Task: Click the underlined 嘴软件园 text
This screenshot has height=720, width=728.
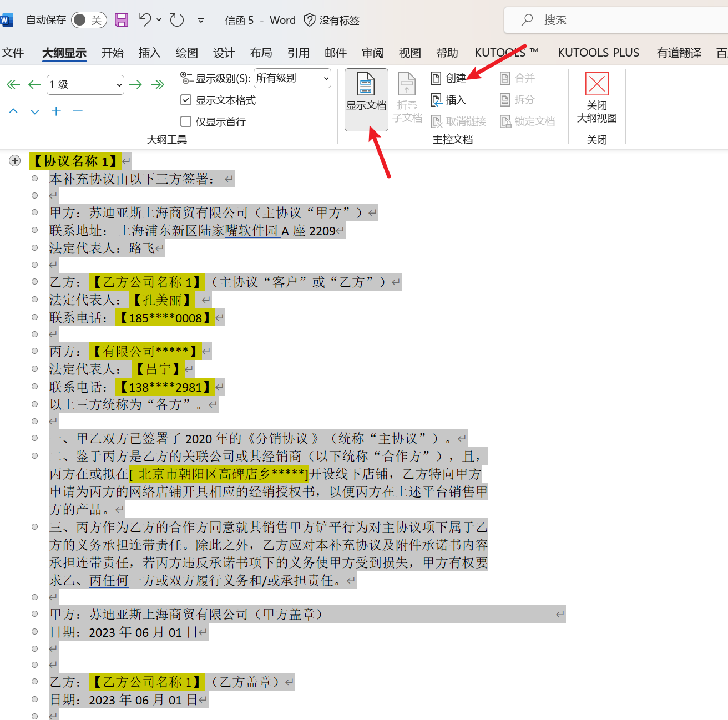Action: [252, 231]
